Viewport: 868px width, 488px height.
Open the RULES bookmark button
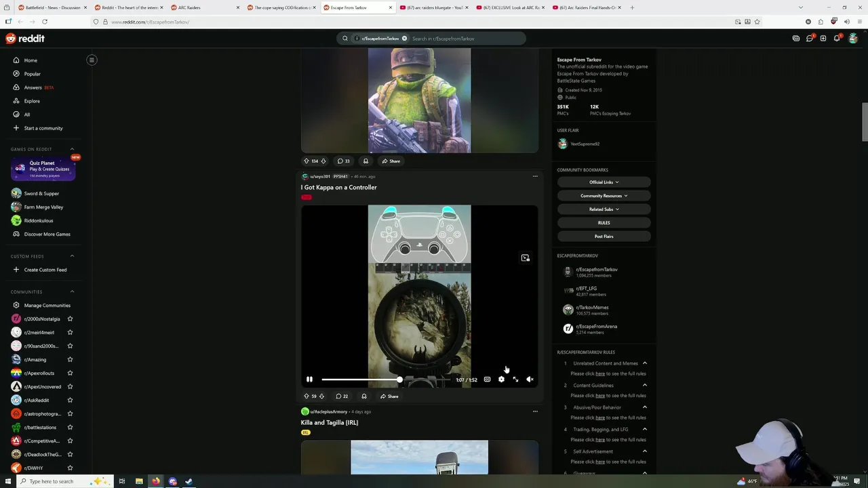point(604,223)
